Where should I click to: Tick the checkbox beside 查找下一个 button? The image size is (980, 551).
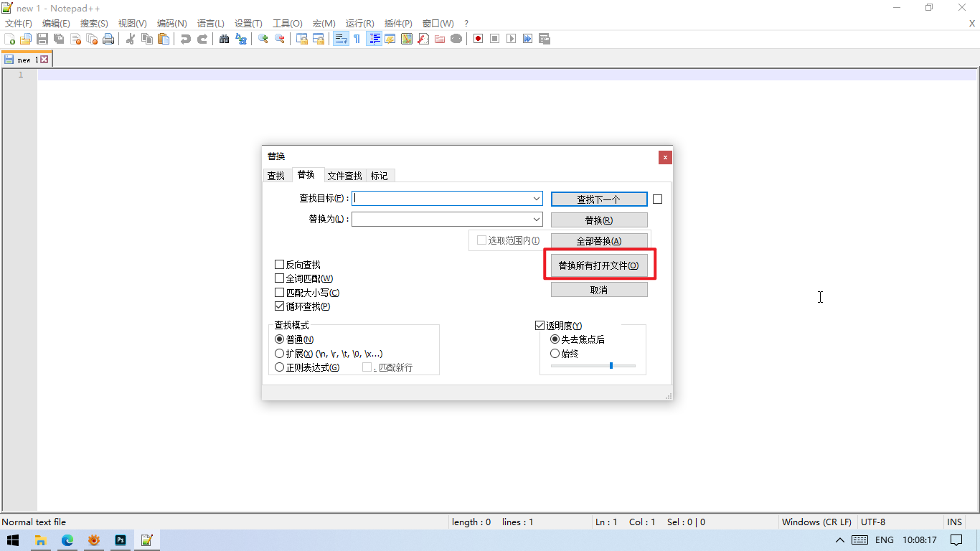tap(657, 199)
